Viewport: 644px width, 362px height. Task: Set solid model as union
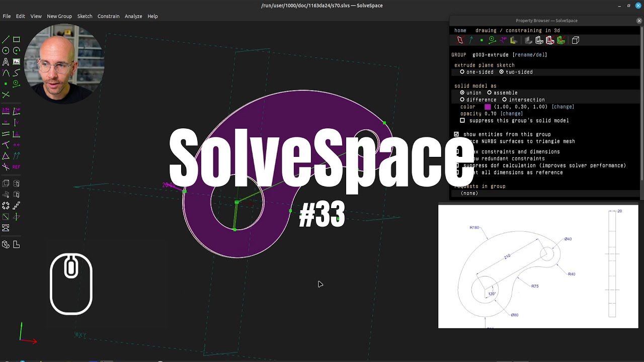click(470, 93)
